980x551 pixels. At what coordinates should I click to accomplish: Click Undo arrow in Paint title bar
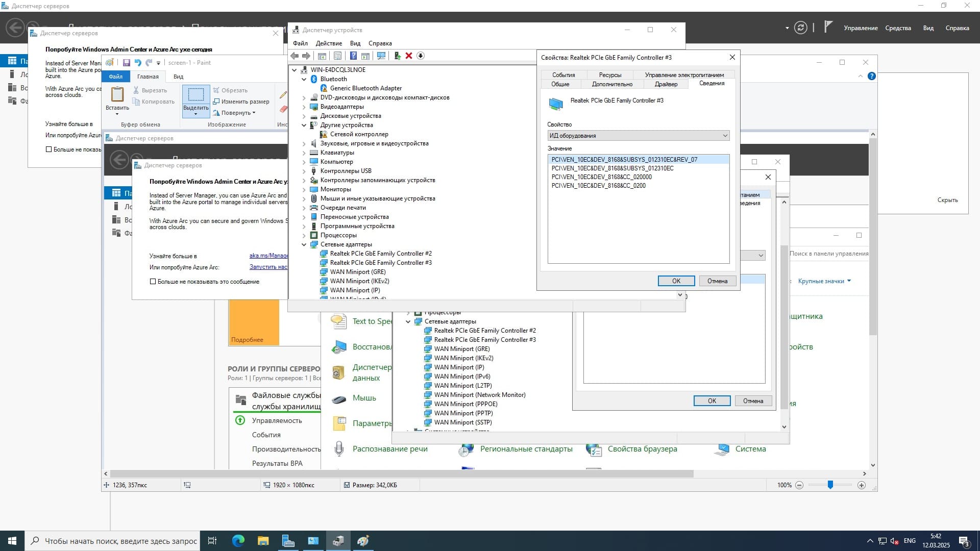click(x=138, y=63)
